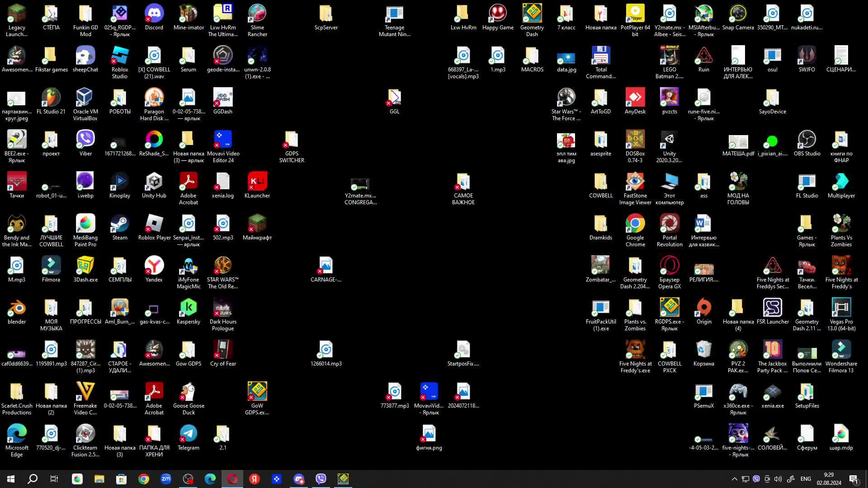
Task: Select the Cry of Fear icon
Action: (x=223, y=353)
